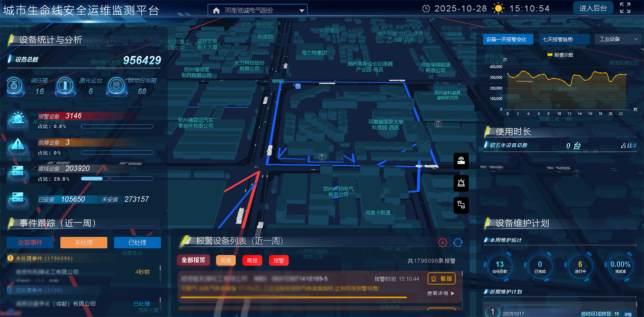Select the 未处理 events tab

tap(84, 242)
